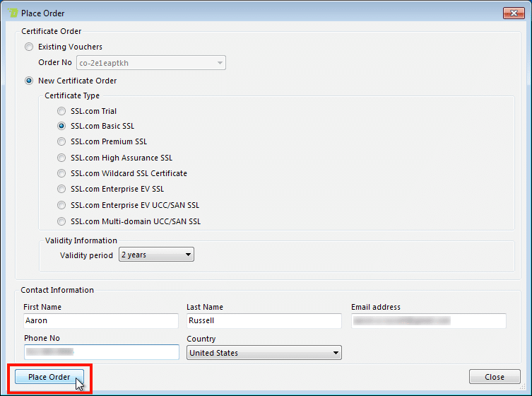This screenshot has width=532, height=396.
Task: Click the Close button at bottom right
Action: click(495, 377)
